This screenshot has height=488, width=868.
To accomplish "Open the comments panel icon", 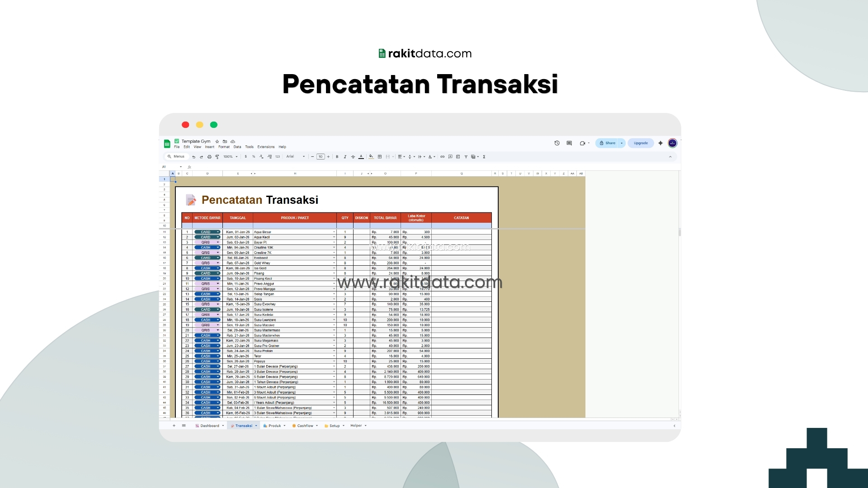I will pos(569,143).
